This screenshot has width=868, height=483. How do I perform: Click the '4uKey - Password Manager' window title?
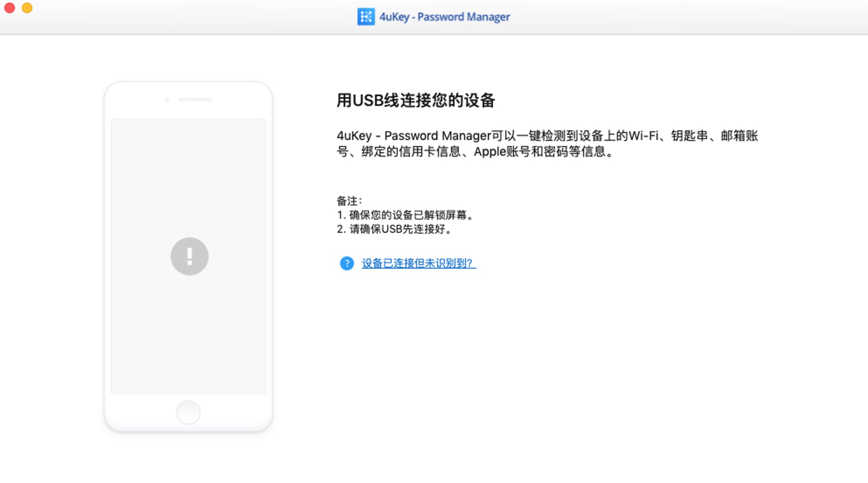pos(444,17)
